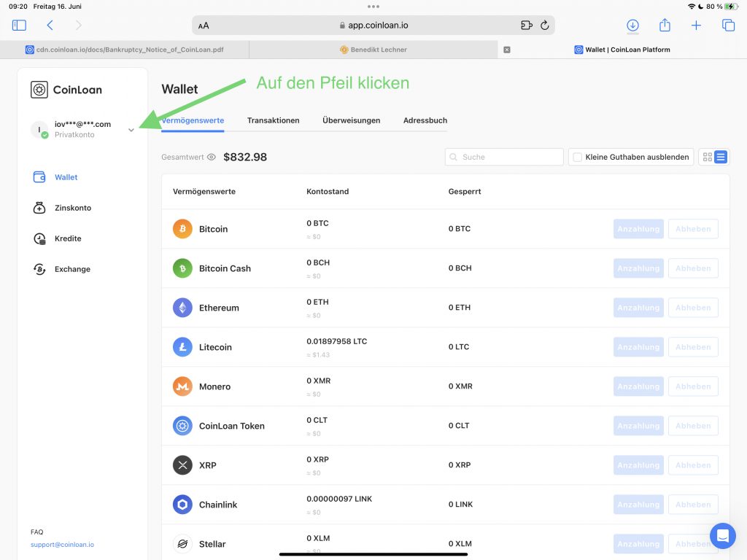Image resolution: width=747 pixels, height=560 pixels.
Task: Click Anzahlung for Litecoin
Action: click(x=638, y=347)
